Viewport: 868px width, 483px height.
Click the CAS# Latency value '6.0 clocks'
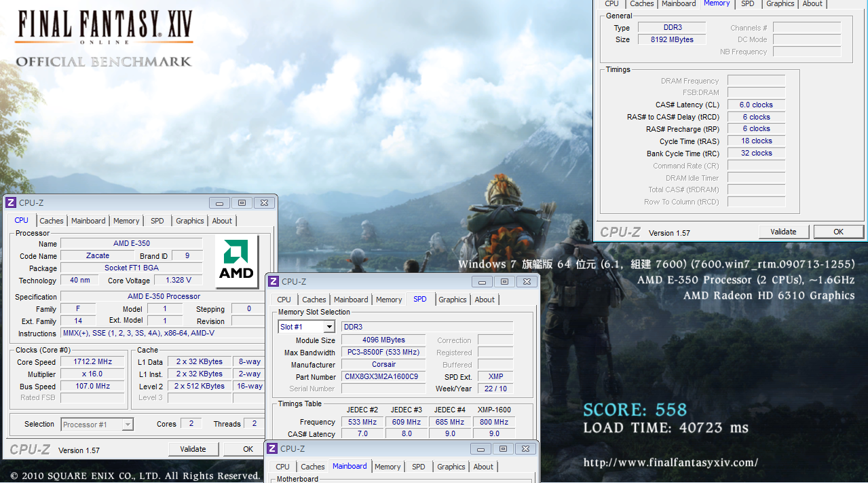click(756, 105)
